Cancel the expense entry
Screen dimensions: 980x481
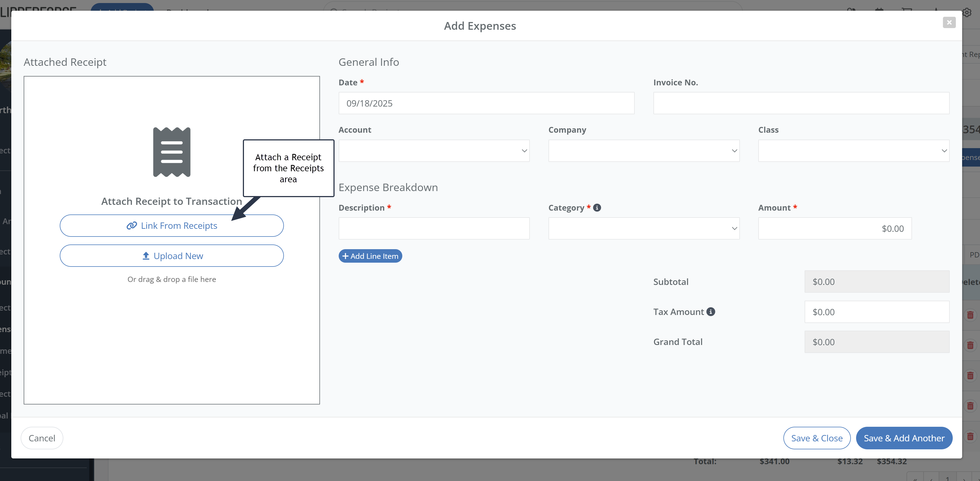point(42,438)
